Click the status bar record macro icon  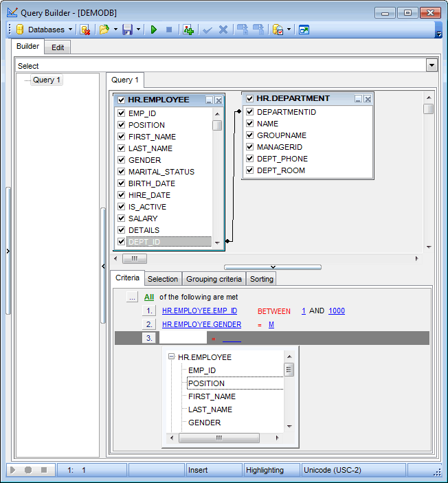click(x=28, y=470)
